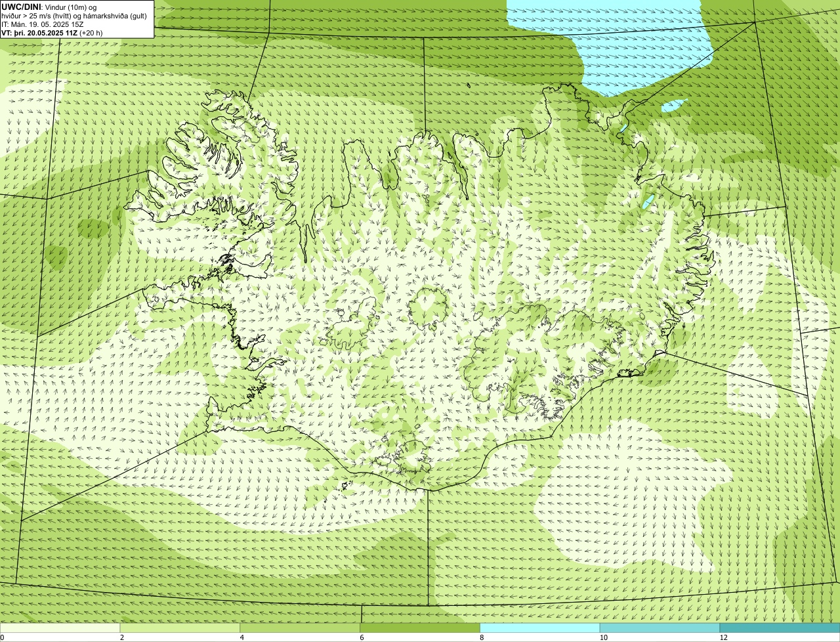
Task: Click the legend tick label "12"
Action: click(x=723, y=637)
